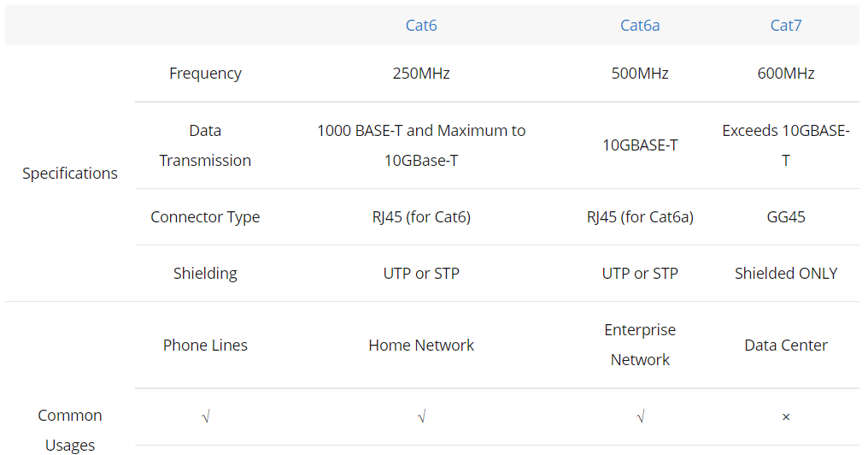
Task: Click the 10GBASE-T cell for Cat6a
Action: (x=640, y=145)
